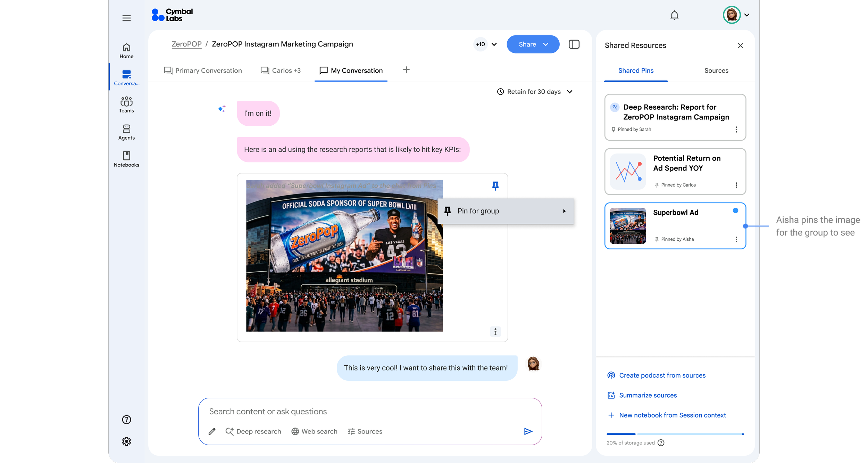Open Conversations in the sidebar
Viewport: 868px width, 463px height.
(x=126, y=78)
